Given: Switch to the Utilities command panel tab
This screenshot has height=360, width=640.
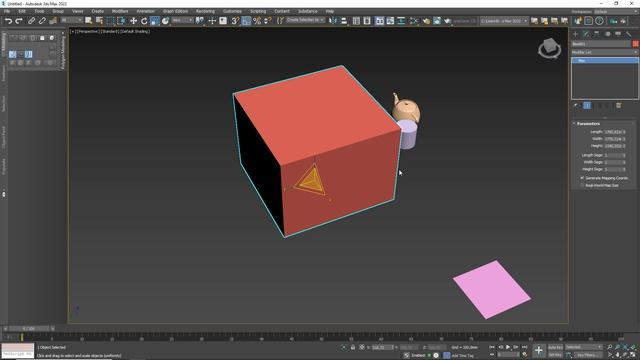Looking at the screenshot, I should [x=629, y=34].
